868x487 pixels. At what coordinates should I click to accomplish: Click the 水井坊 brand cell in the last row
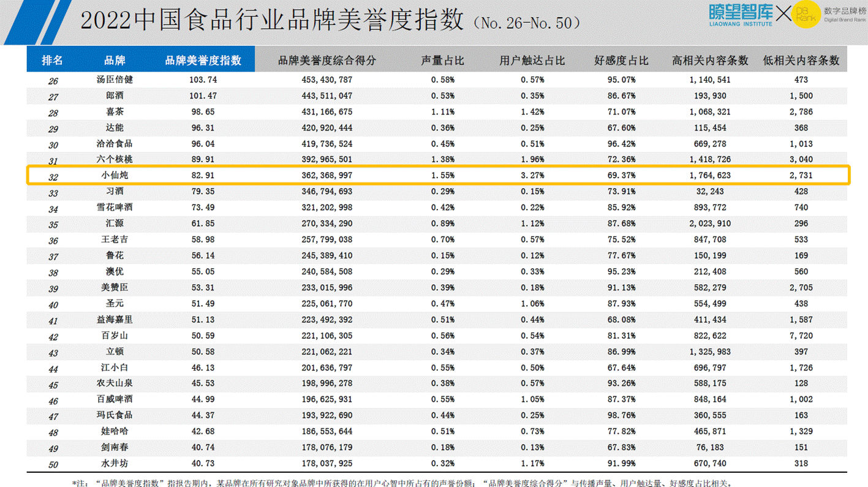pos(115,463)
